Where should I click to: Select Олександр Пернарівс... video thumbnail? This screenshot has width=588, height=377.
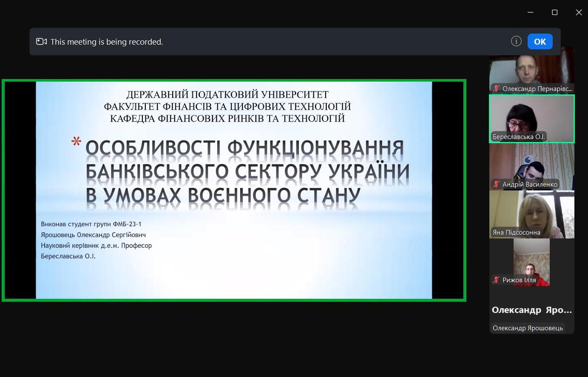pos(532,70)
